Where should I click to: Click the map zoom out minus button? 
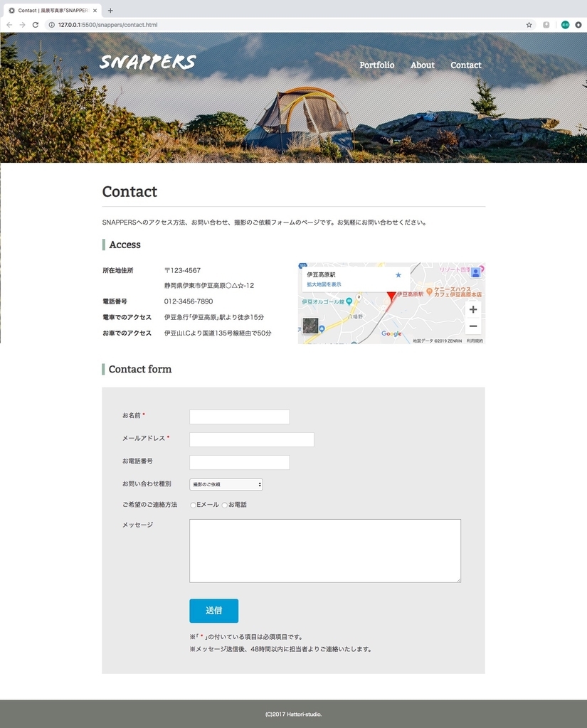coord(473,326)
